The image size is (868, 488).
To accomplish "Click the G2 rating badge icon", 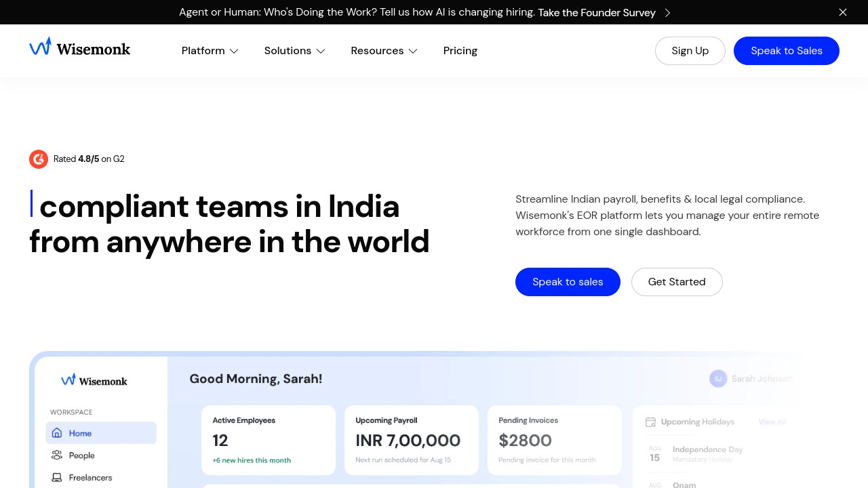I will 39,159.
